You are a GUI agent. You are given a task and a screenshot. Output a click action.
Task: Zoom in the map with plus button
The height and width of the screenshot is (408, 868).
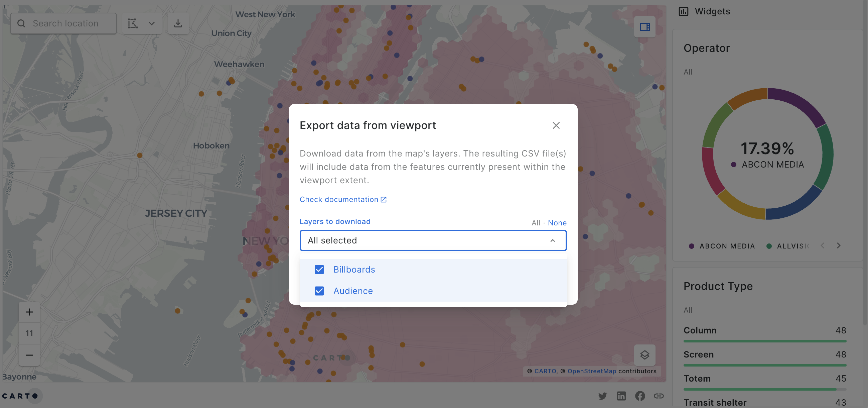pos(29,312)
